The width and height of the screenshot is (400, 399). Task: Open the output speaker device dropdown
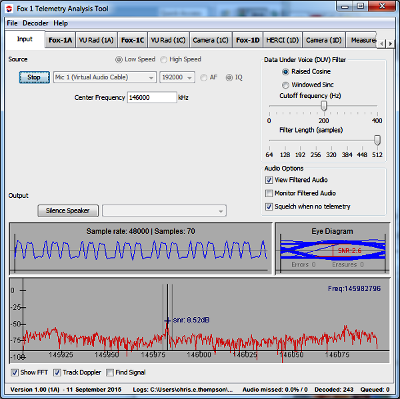point(164,211)
